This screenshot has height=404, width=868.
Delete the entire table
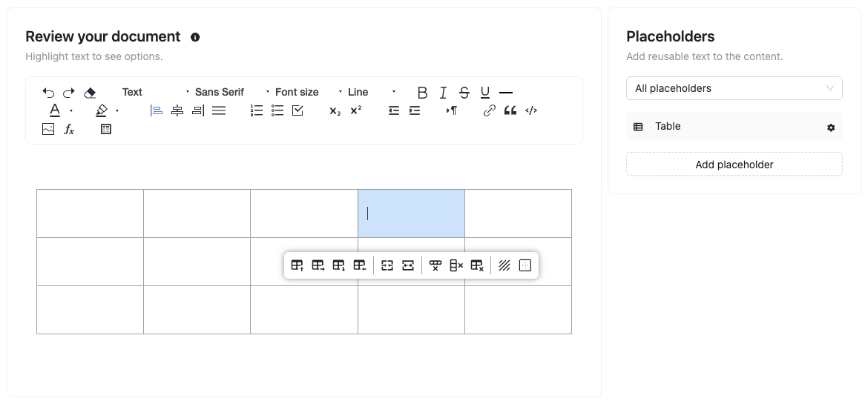tap(477, 265)
